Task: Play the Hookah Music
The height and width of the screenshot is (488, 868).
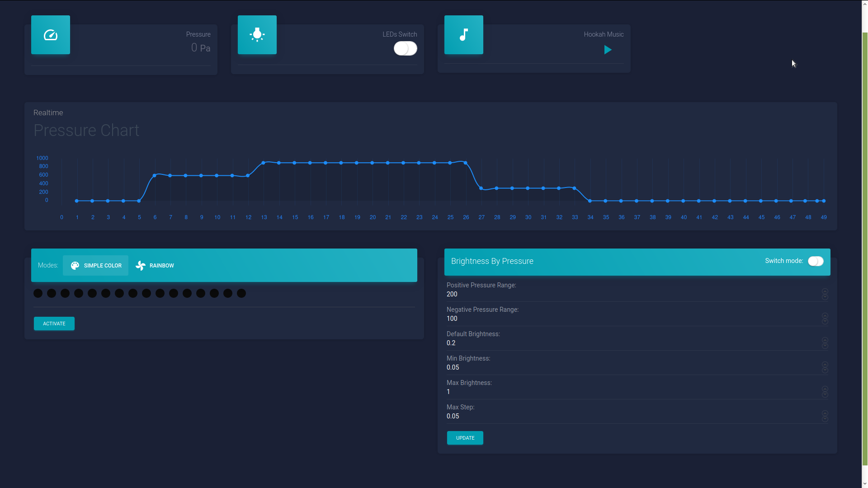Action: click(608, 50)
